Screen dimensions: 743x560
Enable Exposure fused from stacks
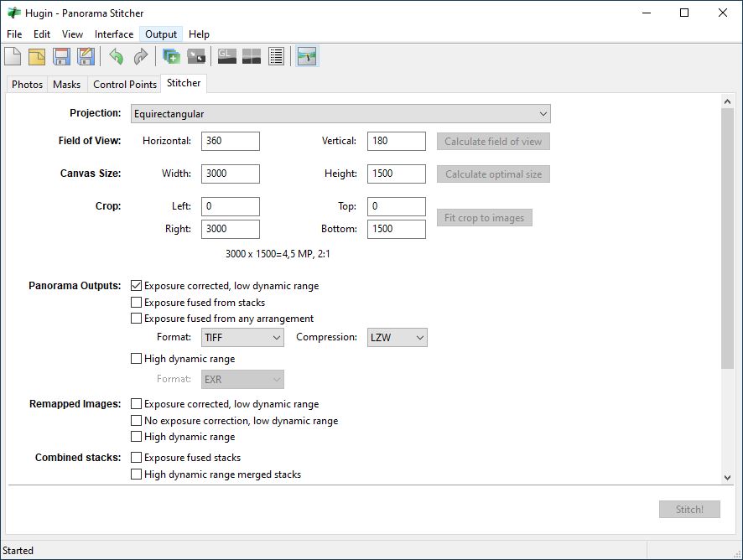point(136,303)
